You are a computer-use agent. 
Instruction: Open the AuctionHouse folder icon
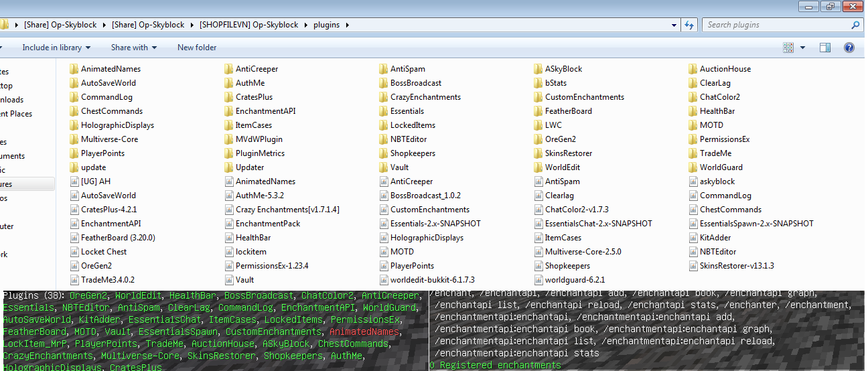coord(693,69)
